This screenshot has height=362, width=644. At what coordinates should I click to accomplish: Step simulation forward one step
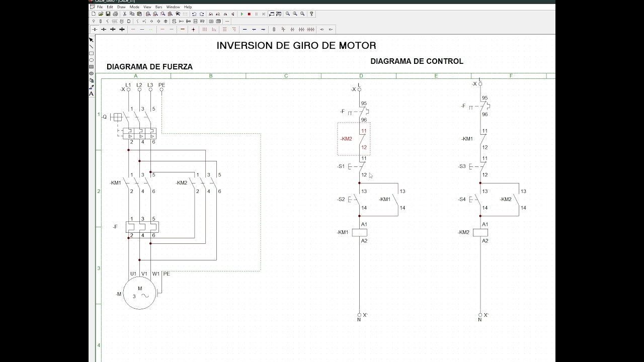pyautogui.click(x=264, y=14)
